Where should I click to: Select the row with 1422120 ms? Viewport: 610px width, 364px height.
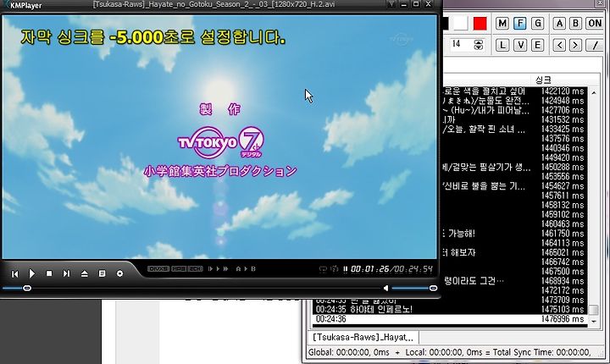pyautogui.click(x=515, y=91)
